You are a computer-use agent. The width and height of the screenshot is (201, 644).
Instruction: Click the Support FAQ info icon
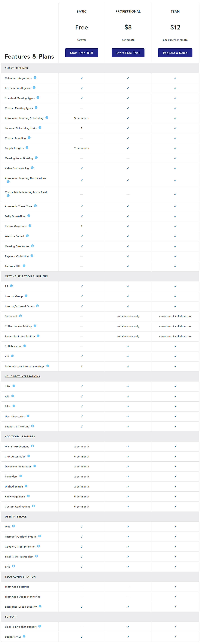pos(24,636)
